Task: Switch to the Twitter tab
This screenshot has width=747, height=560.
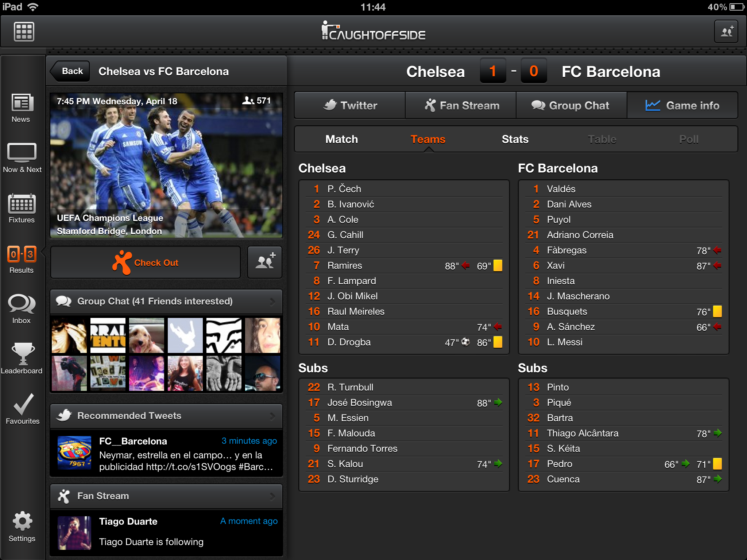Action: click(350, 105)
